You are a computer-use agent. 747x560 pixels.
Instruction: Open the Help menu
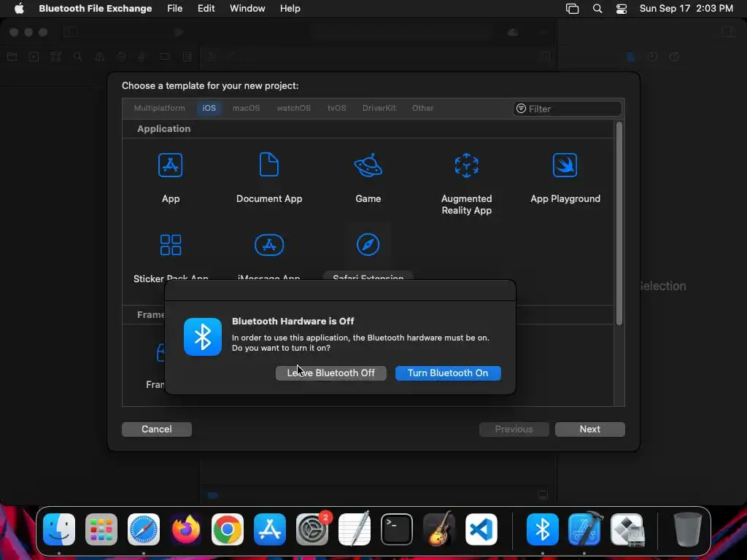point(290,9)
